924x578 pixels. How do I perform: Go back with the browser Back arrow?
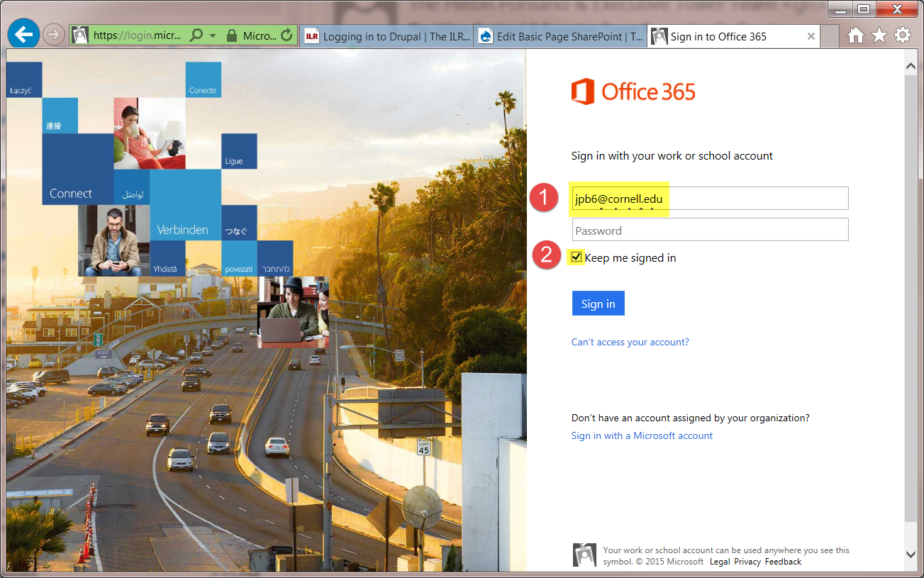pos(24,34)
